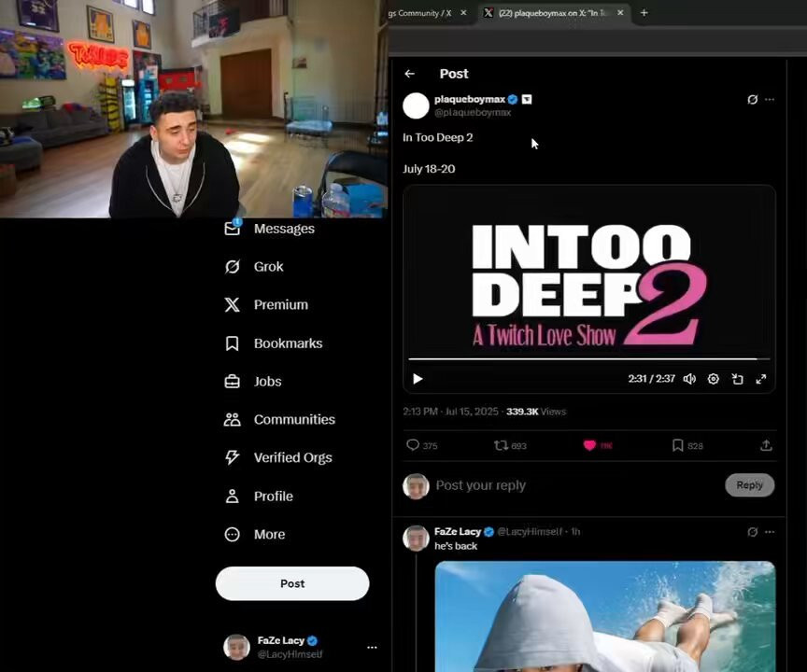Screen dimensions: 807x672
Task: Click Grok explain icon on plaqueboymax post
Action: click(x=752, y=99)
